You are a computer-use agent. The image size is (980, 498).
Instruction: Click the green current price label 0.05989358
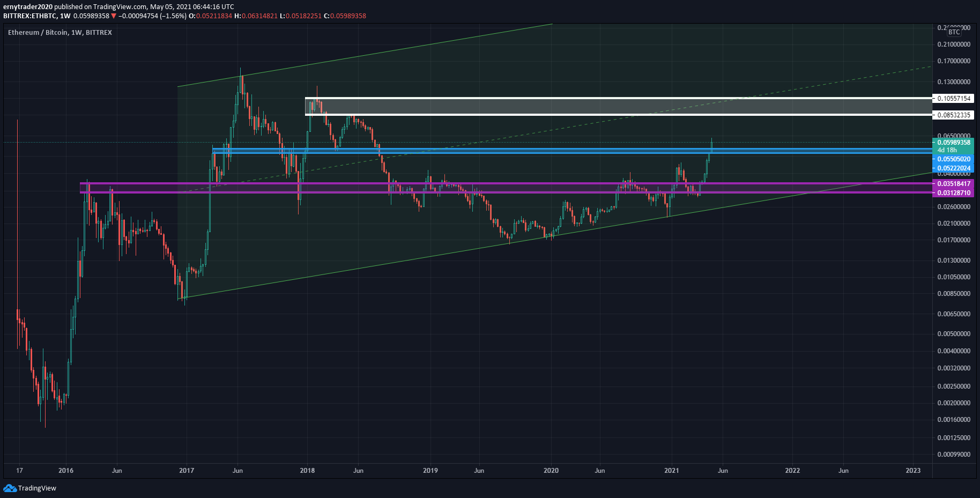click(x=953, y=143)
